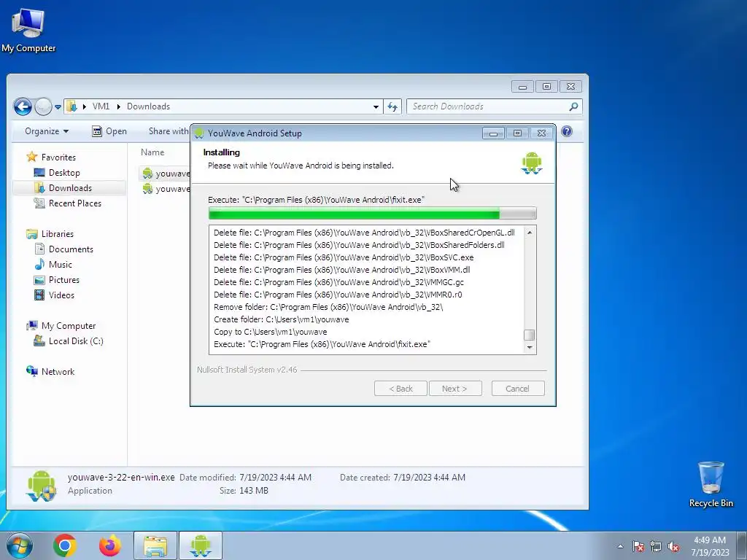Select log line deleting VBoxSVC.exe
Image resolution: width=747 pixels, height=560 pixels.
pos(344,257)
